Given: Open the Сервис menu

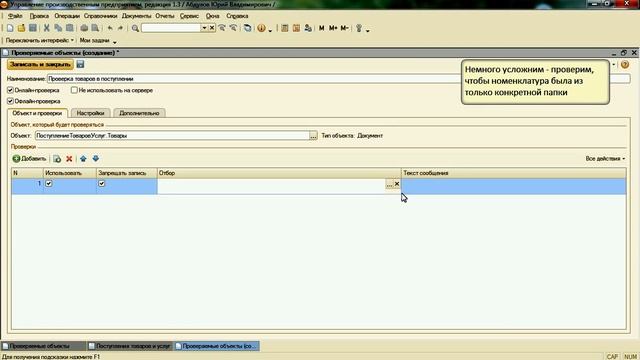Looking at the screenshot, I should pyautogui.click(x=189, y=16).
